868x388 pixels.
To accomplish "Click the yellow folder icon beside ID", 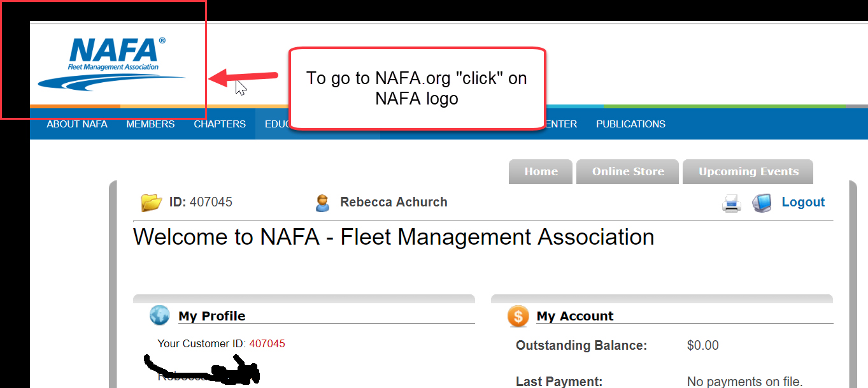I will pos(152,203).
